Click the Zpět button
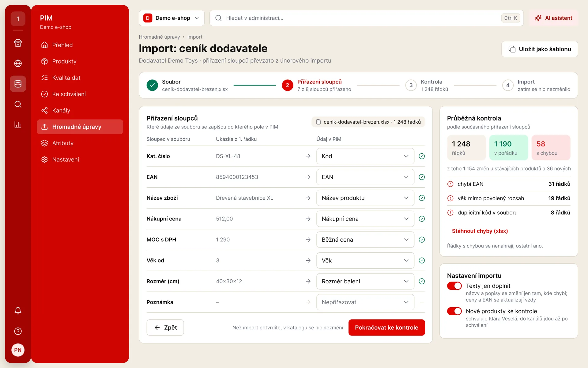 (165, 328)
